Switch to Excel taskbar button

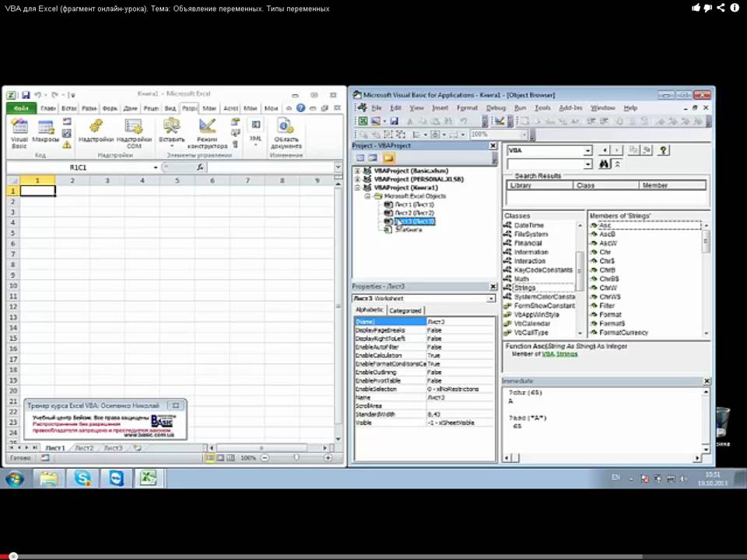pos(149,478)
